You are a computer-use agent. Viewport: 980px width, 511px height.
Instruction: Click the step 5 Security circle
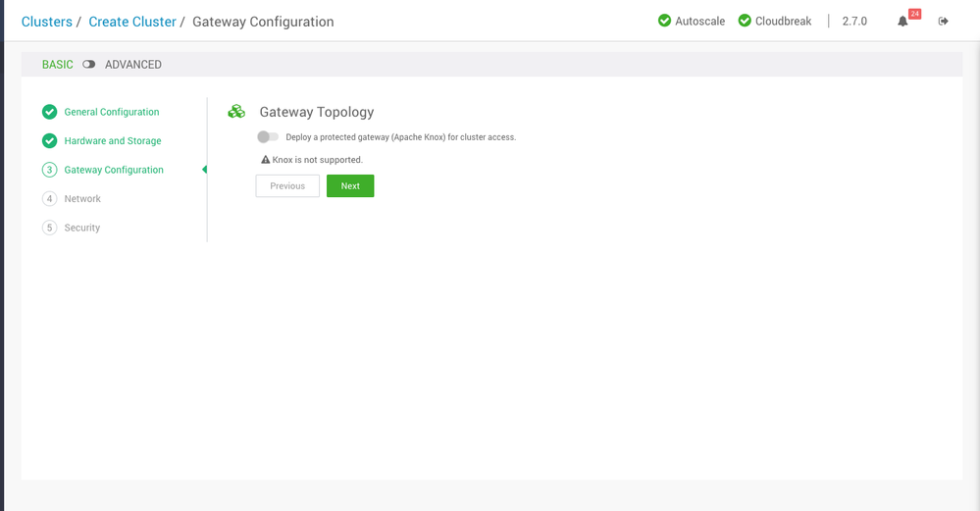pos(49,228)
